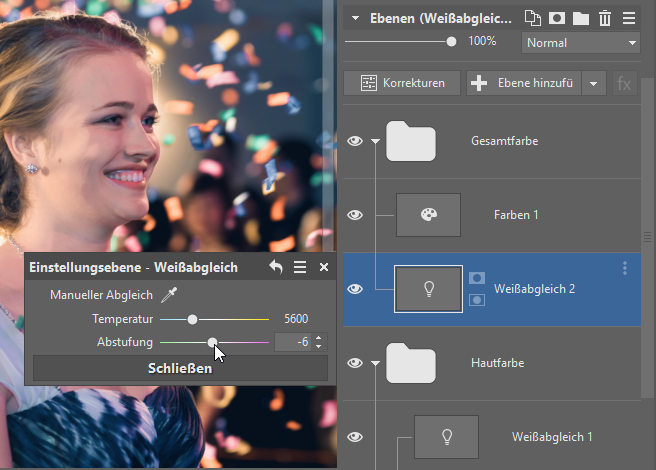Click the lower mask icon on Weißabgleich 2

477,300
